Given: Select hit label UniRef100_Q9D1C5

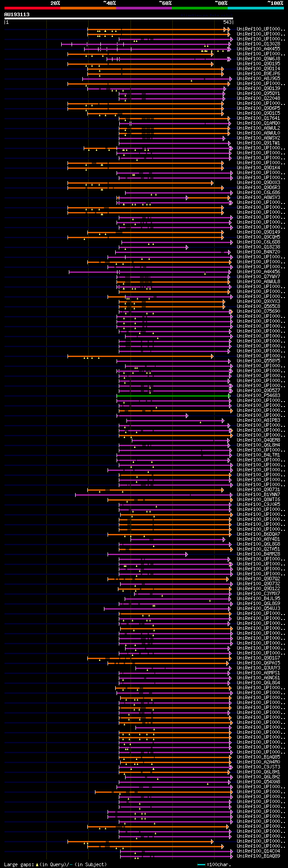Looking at the screenshot, I should 258,113.
